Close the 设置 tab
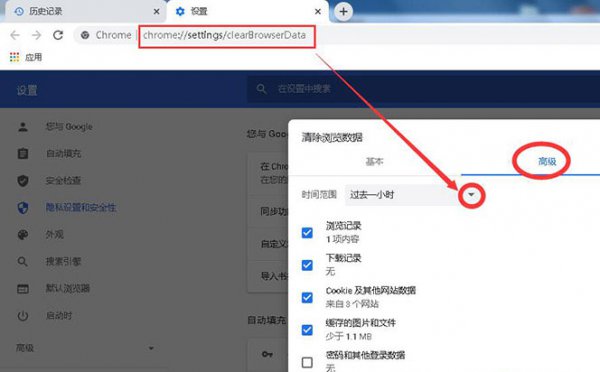The width and height of the screenshot is (600, 372). pyautogui.click(x=318, y=11)
